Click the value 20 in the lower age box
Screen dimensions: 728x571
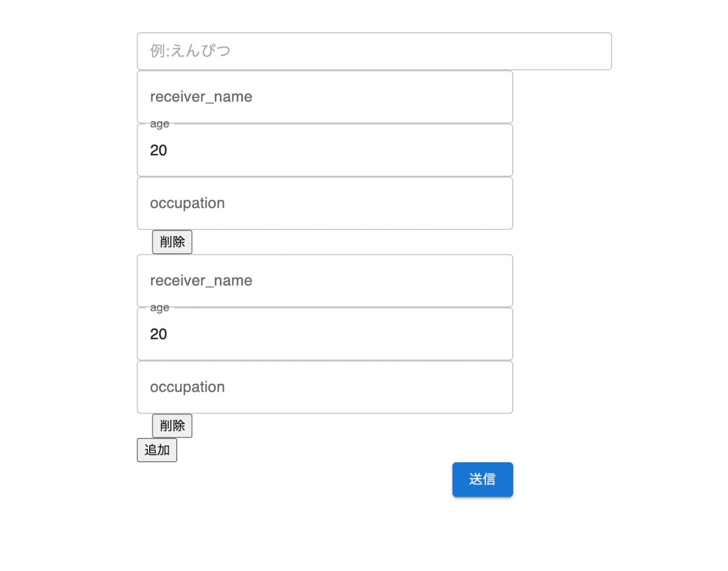point(159,334)
